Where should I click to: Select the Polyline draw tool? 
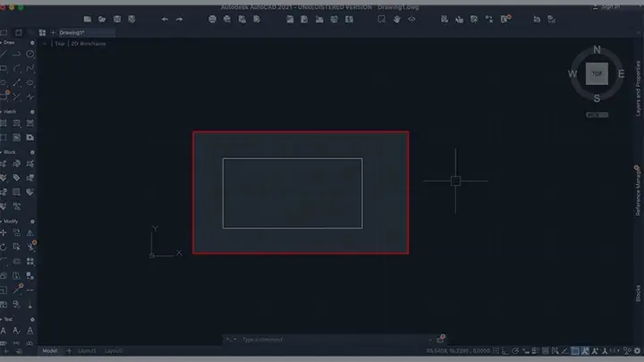point(17,54)
